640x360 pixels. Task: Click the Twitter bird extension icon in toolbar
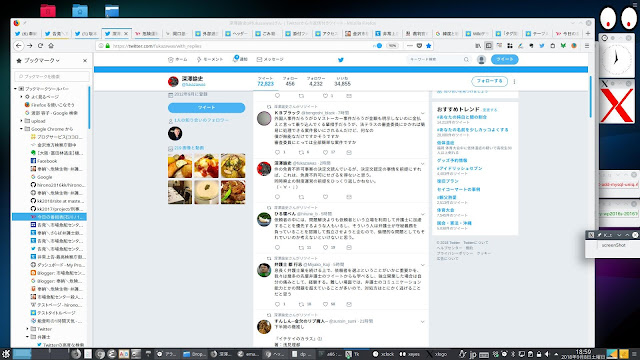542,46
